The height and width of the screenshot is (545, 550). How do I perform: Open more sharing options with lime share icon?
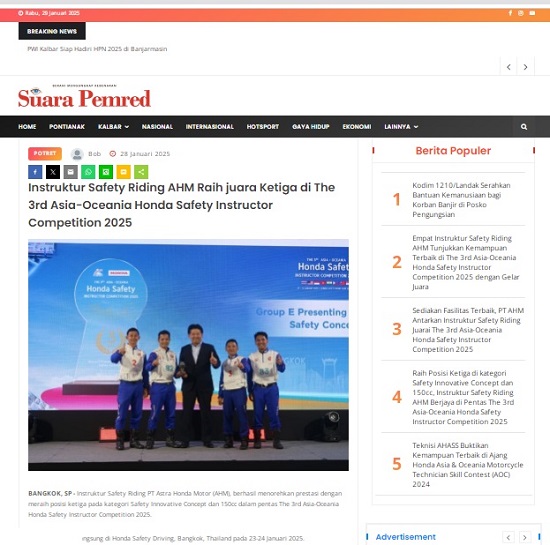(x=141, y=172)
